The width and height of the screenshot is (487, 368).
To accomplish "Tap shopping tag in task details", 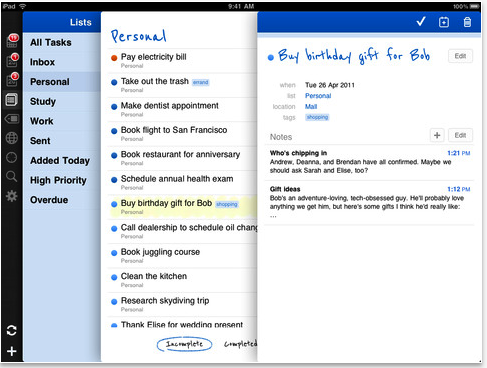I will (317, 117).
